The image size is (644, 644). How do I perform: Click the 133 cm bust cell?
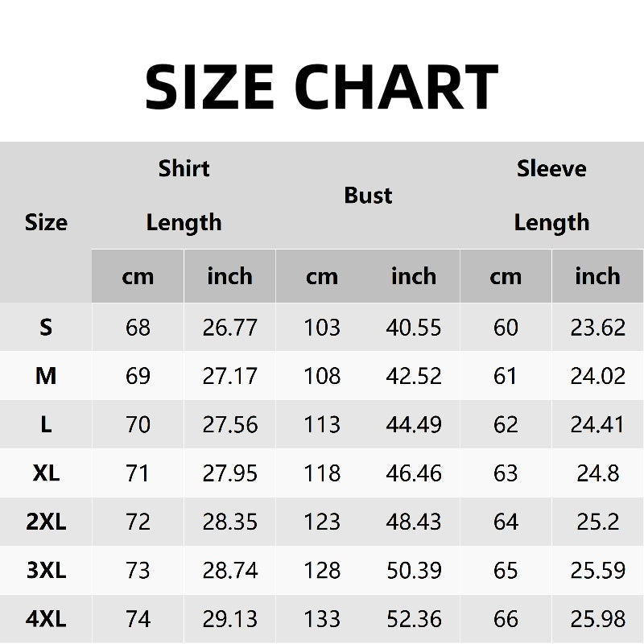pos(322,619)
